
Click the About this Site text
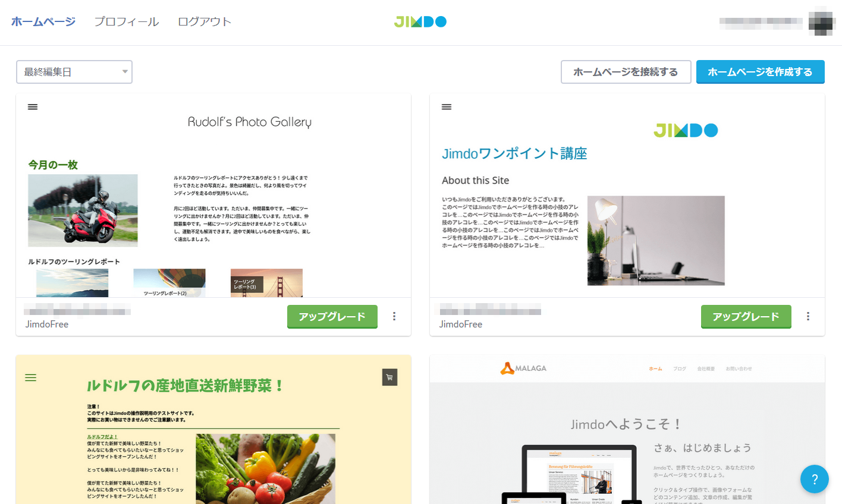476,180
